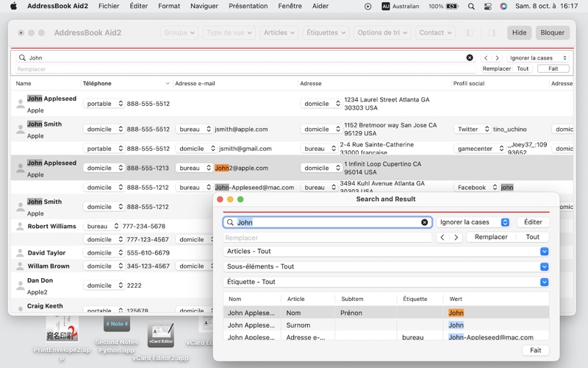Click Éditer button in Search and Result

[533, 222]
